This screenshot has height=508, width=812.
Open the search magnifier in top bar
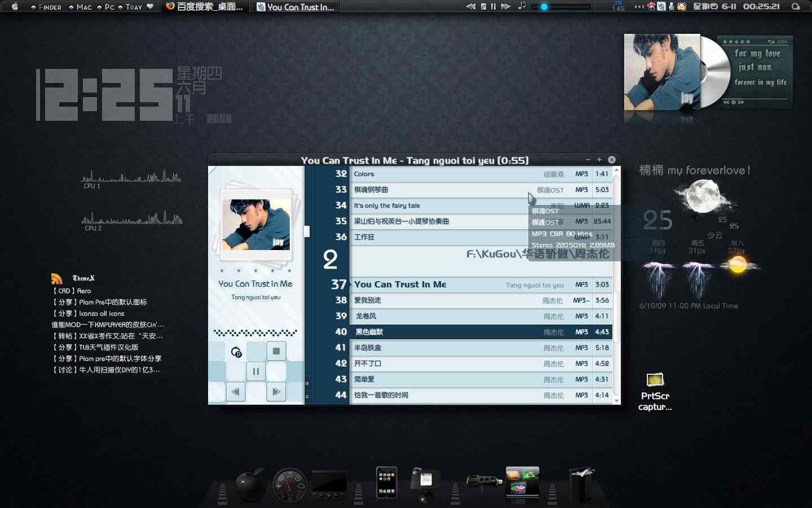[x=796, y=7]
